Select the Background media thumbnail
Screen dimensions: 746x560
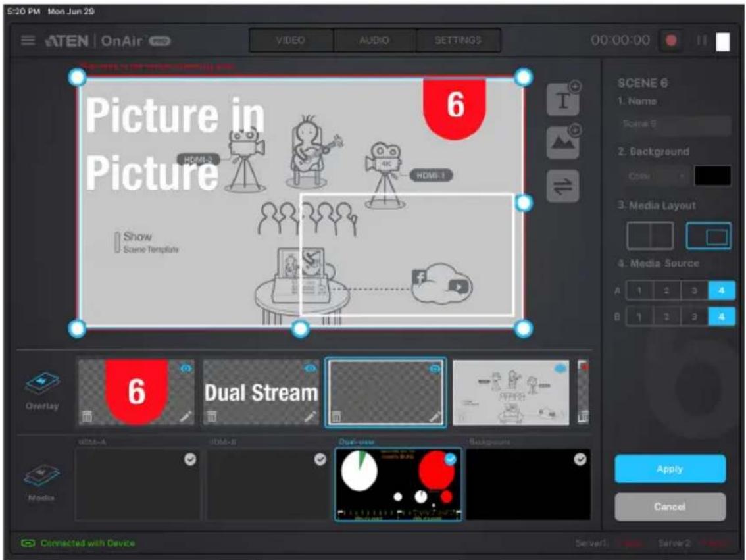pos(528,484)
